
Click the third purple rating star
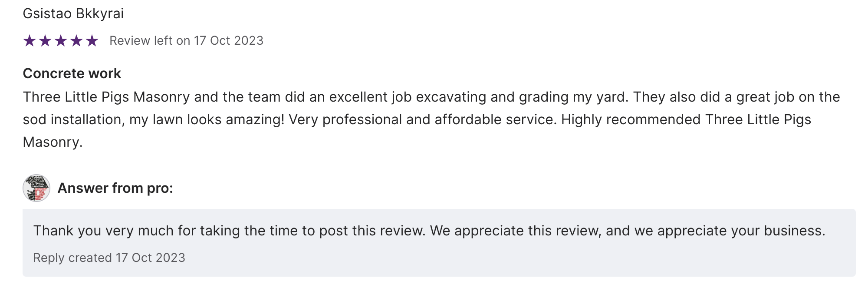coord(61,41)
